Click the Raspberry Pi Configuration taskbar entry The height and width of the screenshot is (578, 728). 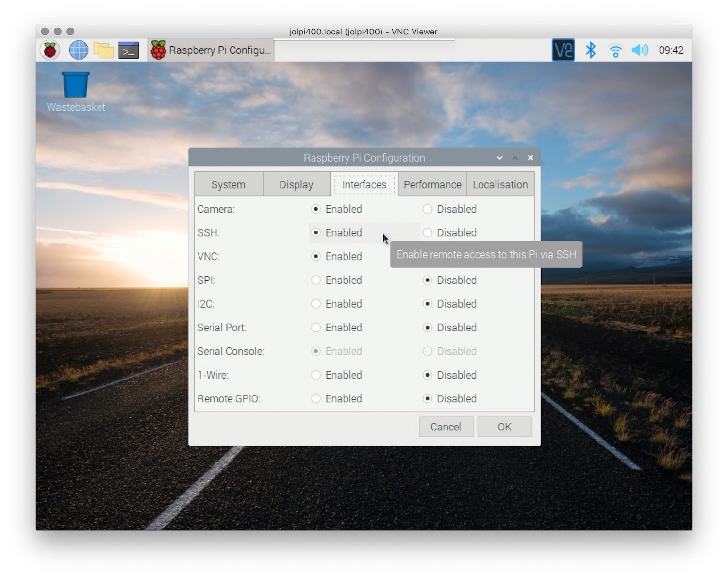click(x=211, y=50)
